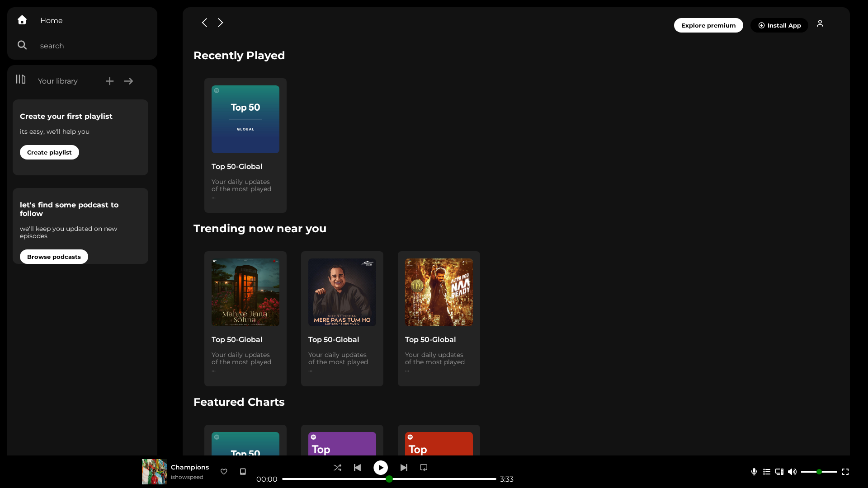Like the song with heart icon

pyautogui.click(x=224, y=471)
